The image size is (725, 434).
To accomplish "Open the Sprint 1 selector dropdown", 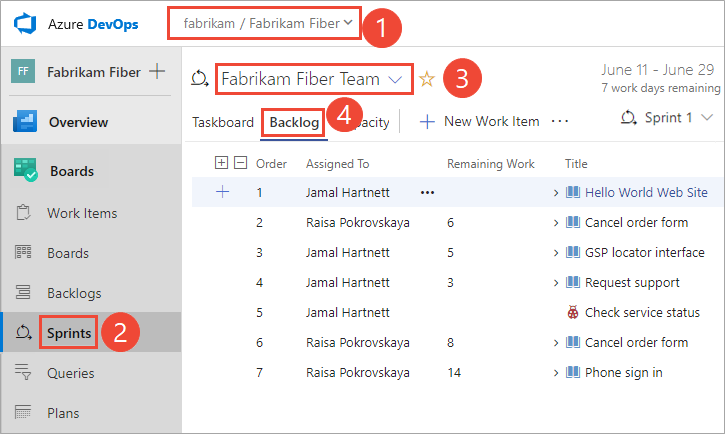I will pyautogui.click(x=668, y=117).
